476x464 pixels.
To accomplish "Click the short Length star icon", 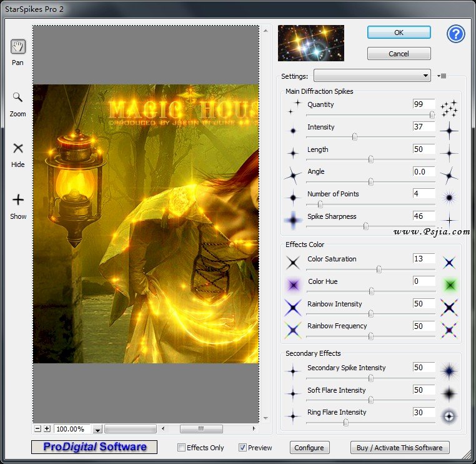I will [x=293, y=153].
